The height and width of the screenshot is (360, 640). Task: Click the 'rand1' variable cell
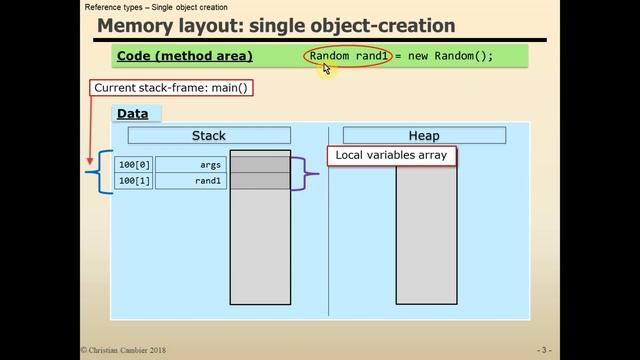[191, 181]
